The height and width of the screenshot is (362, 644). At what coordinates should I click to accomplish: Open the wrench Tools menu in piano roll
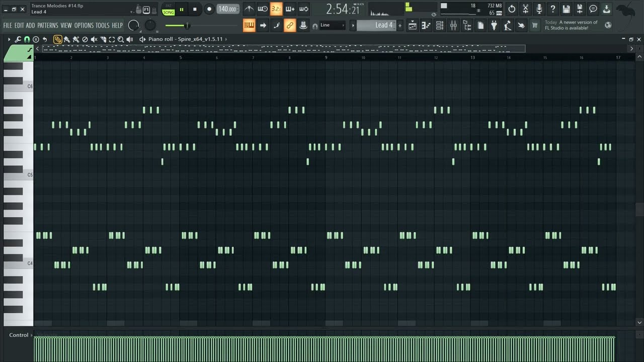[18, 39]
